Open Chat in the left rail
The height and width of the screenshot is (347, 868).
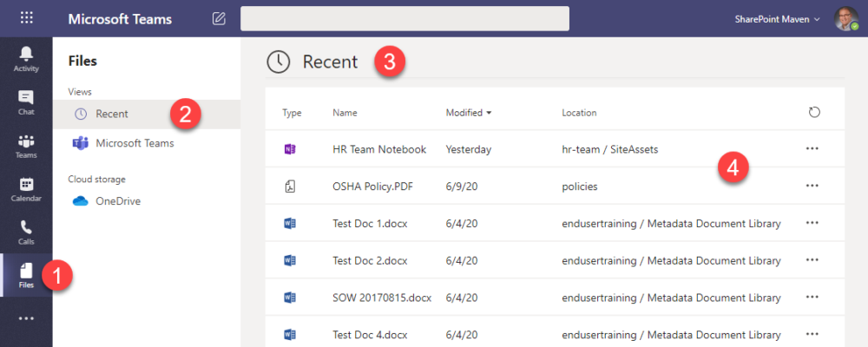pos(26,101)
